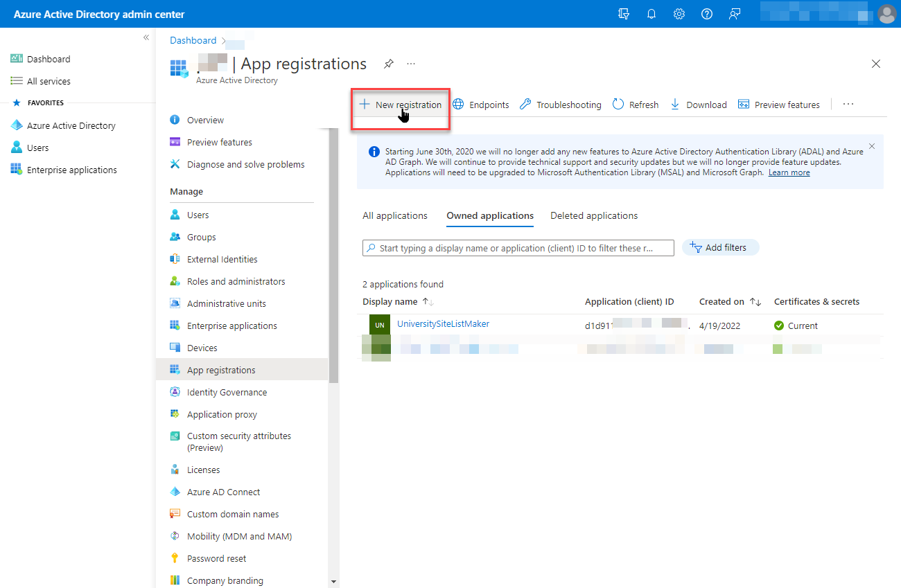Viewport: 901px width, 588px height.
Task: Click New registration
Action: pyautogui.click(x=401, y=105)
